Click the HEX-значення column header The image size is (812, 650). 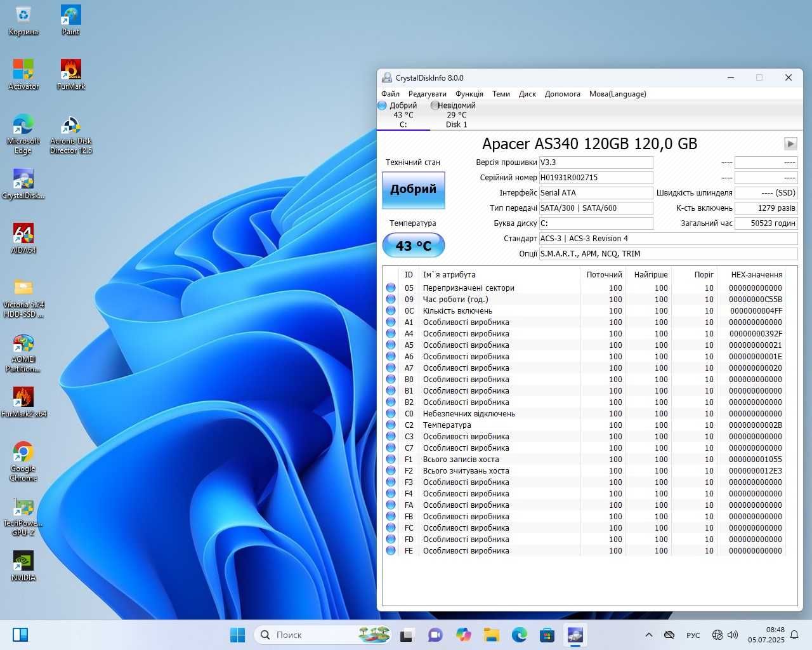coord(752,275)
